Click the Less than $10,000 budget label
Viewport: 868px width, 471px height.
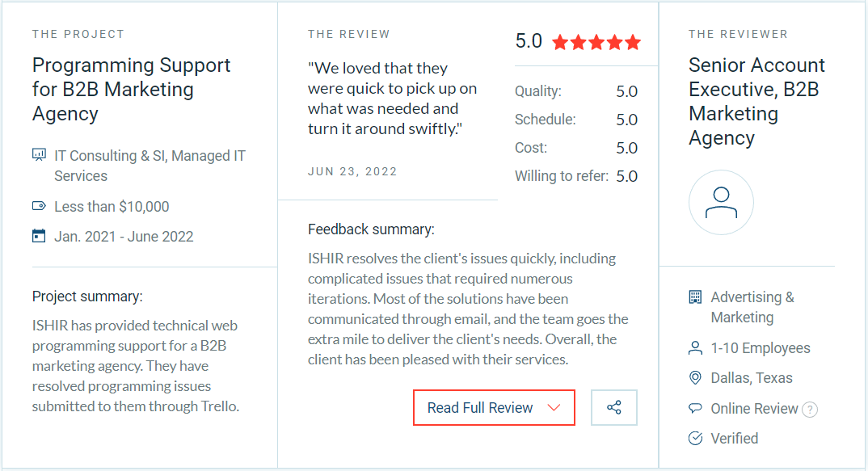click(112, 207)
